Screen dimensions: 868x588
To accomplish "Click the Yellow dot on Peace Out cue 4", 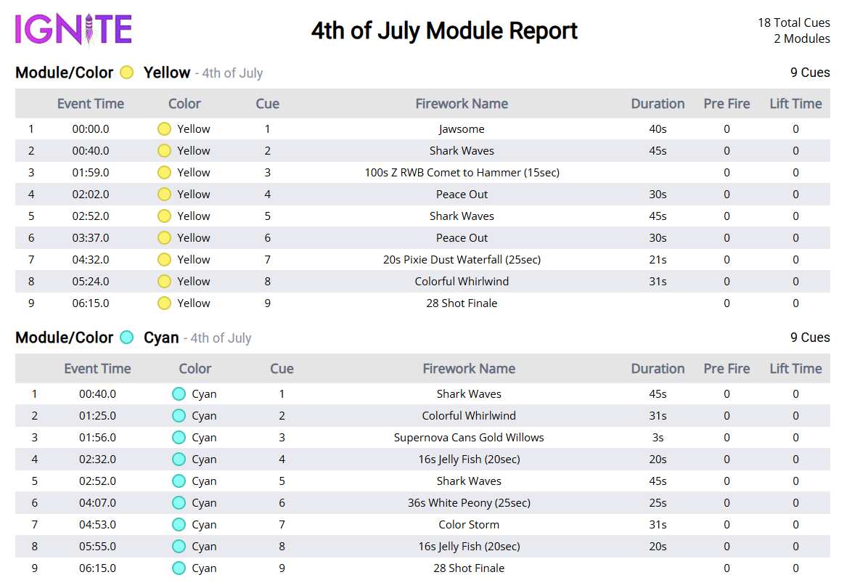I will [164, 194].
